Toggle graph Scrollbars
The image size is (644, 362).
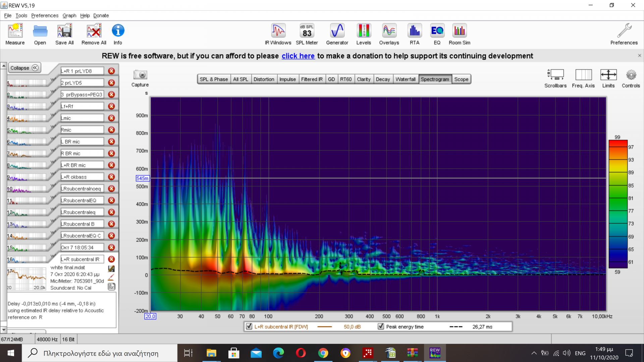pyautogui.click(x=555, y=78)
